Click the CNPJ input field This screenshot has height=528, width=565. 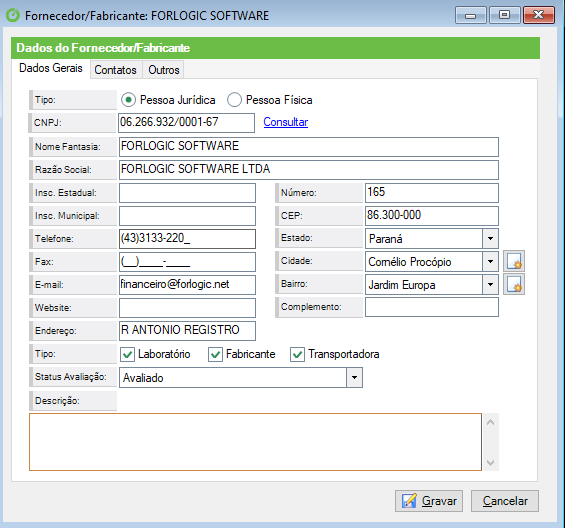tap(186, 123)
